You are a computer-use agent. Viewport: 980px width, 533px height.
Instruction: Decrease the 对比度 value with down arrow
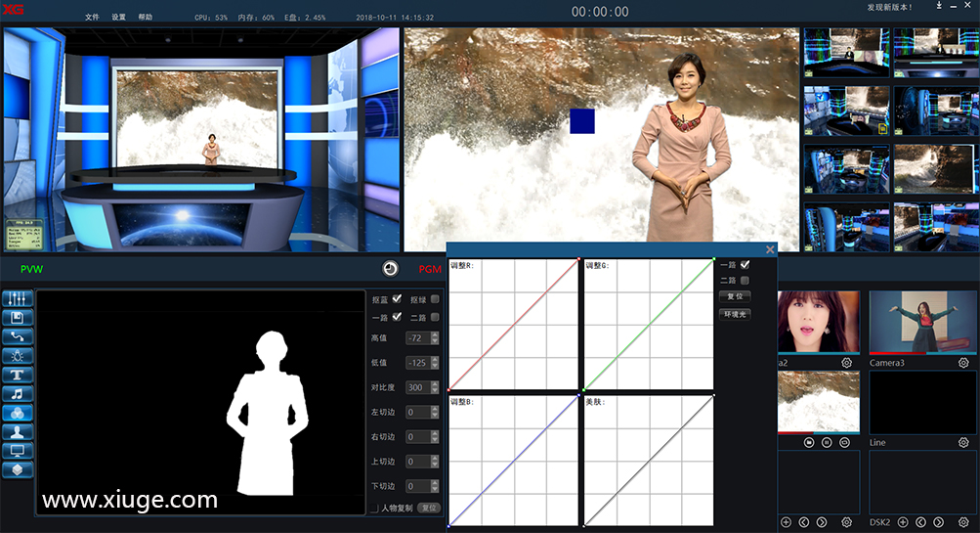click(435, 391)
